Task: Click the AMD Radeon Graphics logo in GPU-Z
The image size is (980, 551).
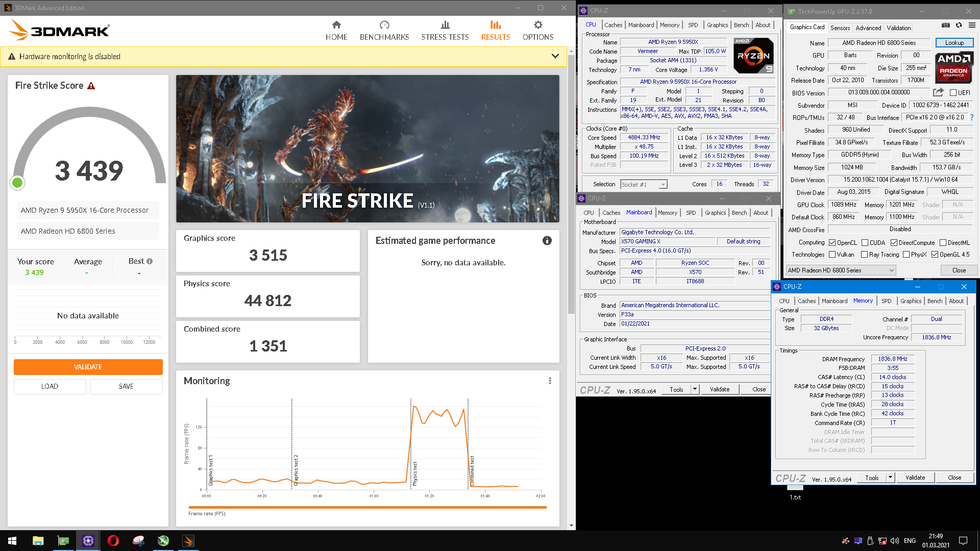Action: point(953,68)
